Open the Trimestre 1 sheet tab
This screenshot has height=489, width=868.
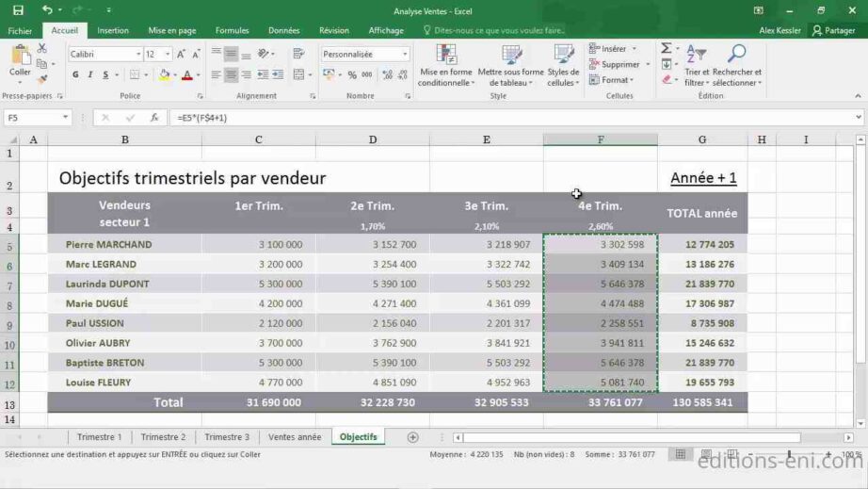click(99, 437)
